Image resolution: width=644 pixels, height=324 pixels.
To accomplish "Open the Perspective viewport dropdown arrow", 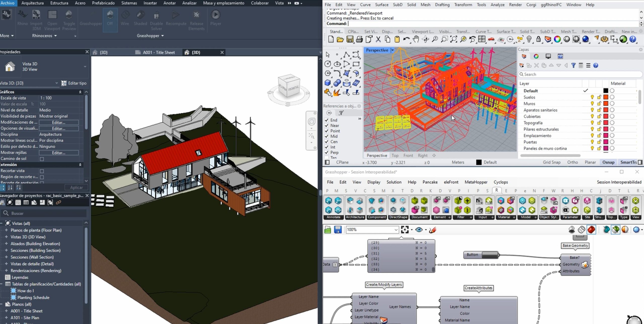I will [x=392, y=50].
